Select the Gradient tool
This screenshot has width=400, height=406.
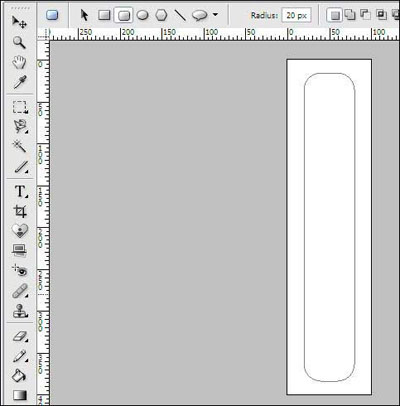(x=20, y=395)
